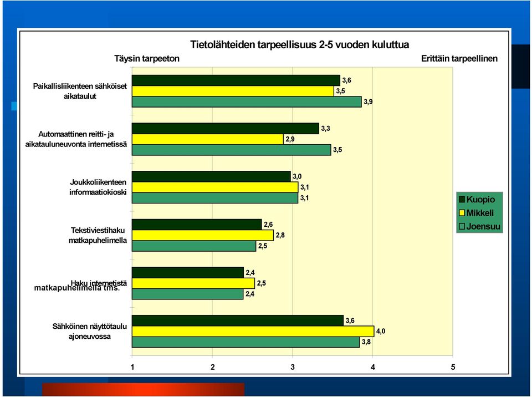Select the Mikkeli bar for Sähköinen näyttötaulu ajoneuvossa
The height and width of the screenshot is (397, 532).
pyautogui.click(x=253, y=331)
